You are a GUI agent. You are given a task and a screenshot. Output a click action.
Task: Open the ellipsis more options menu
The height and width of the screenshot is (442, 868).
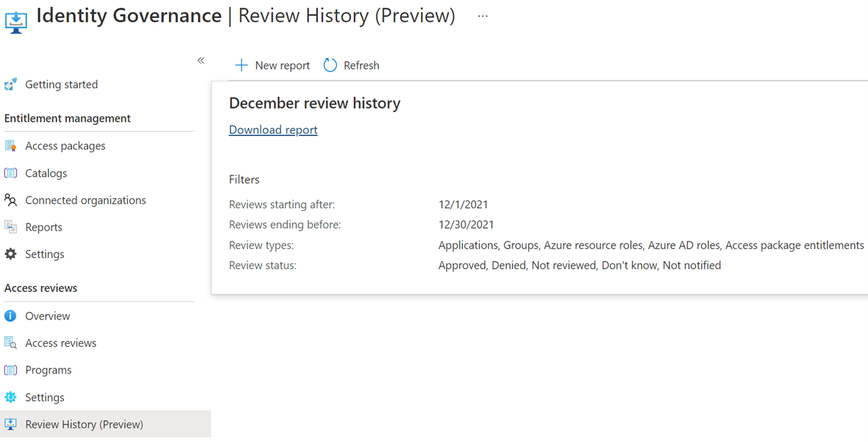(483, 16)
